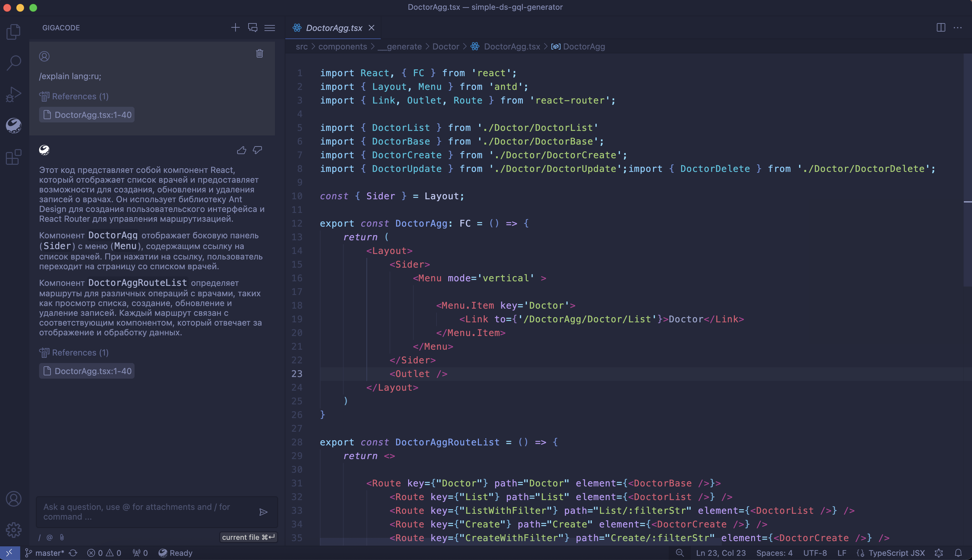Toggle notifications bell in status bar
Image resolution: width=972 pixels, height=560 pixels.
[958, 553]
